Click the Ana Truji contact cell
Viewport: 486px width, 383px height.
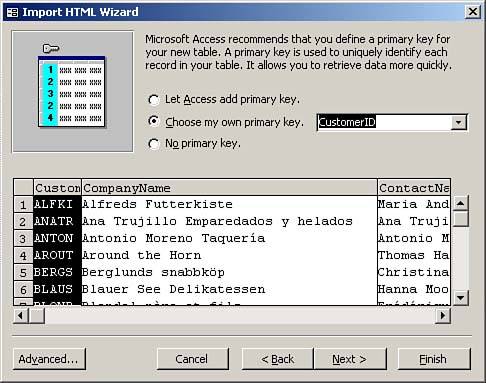pyautogui.click(x=414, y=221)
